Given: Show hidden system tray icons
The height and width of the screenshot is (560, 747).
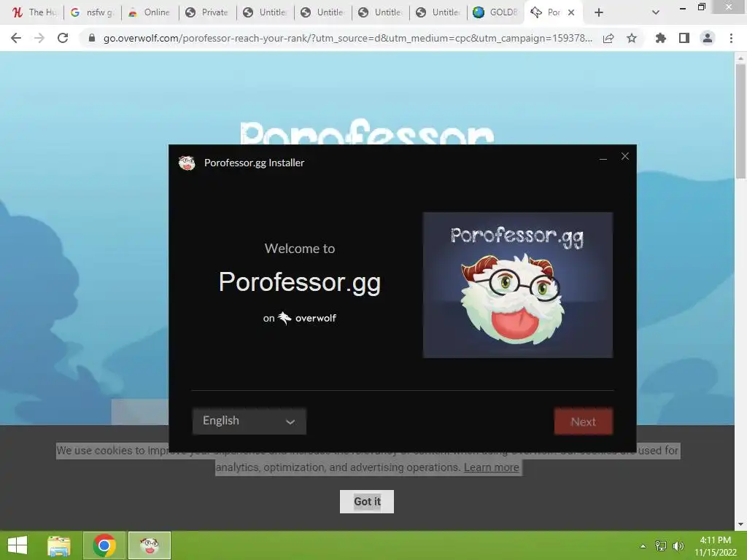Looking at the screenshot, I should pyautogui.click(x=643, y=545).
